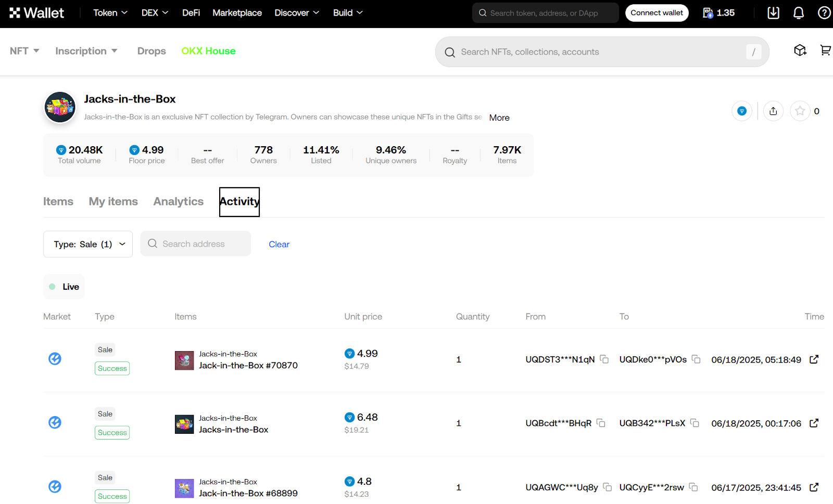This screenshot has width=833, height=504.
Task: Click the 20.48K Total volume stat
Action: click(x=79, y=155)
